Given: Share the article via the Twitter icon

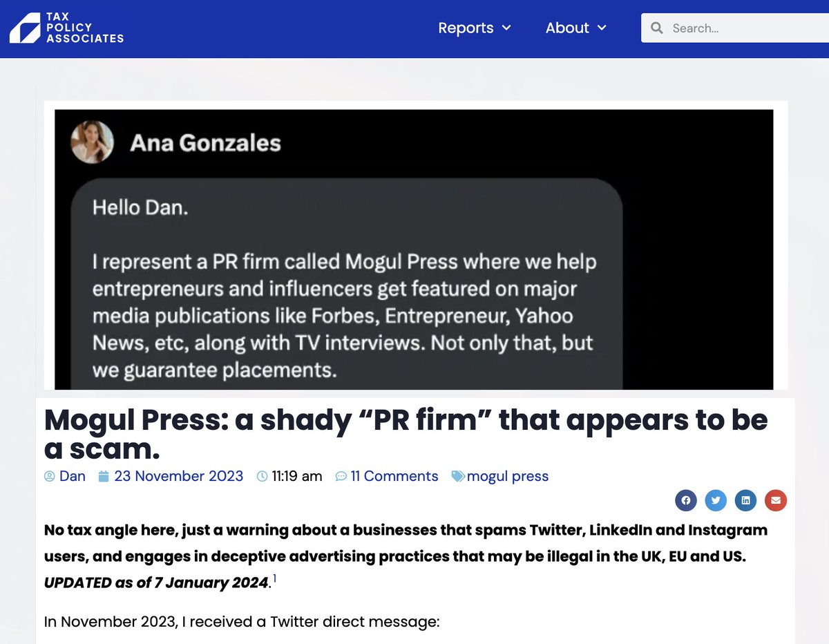Looking at the screenshot, I should coord(716,500).
